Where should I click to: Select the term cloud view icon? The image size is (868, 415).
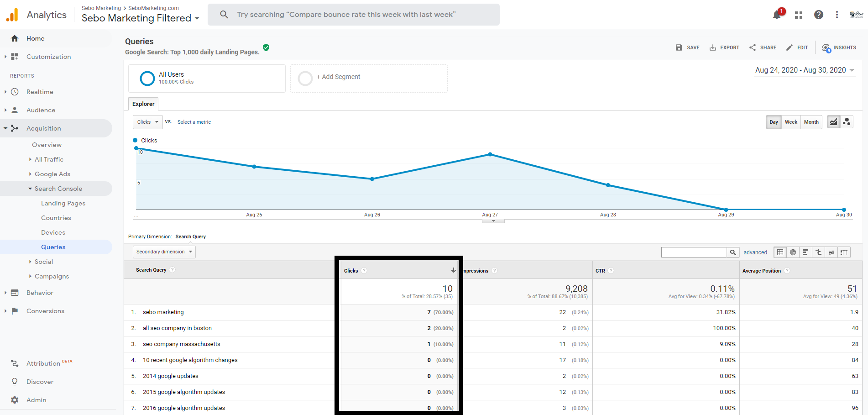coord(831,252)
